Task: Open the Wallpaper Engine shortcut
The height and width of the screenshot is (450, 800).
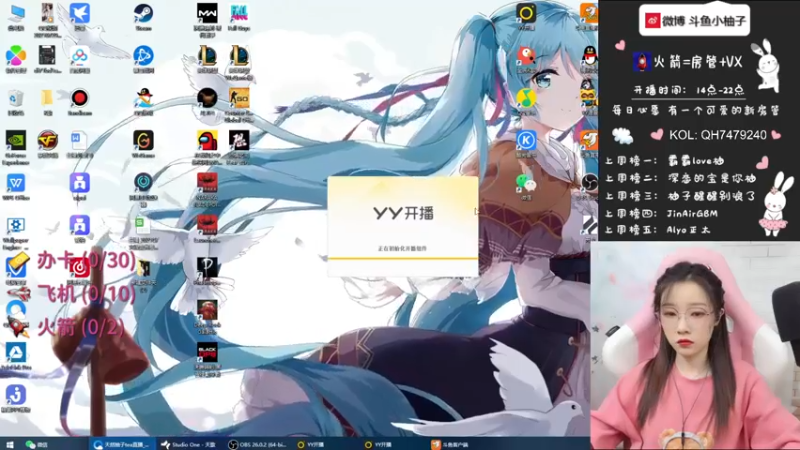Action: tap(16, 225)
